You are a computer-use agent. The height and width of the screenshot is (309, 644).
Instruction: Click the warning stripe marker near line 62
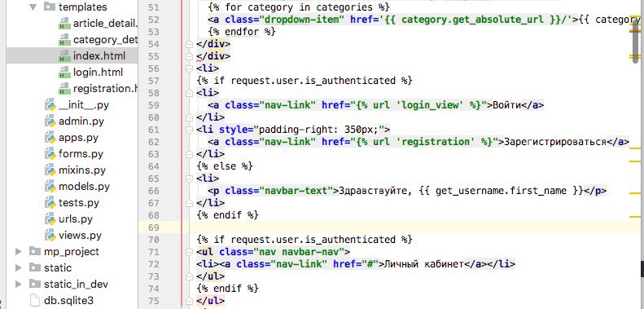point(635,148)
